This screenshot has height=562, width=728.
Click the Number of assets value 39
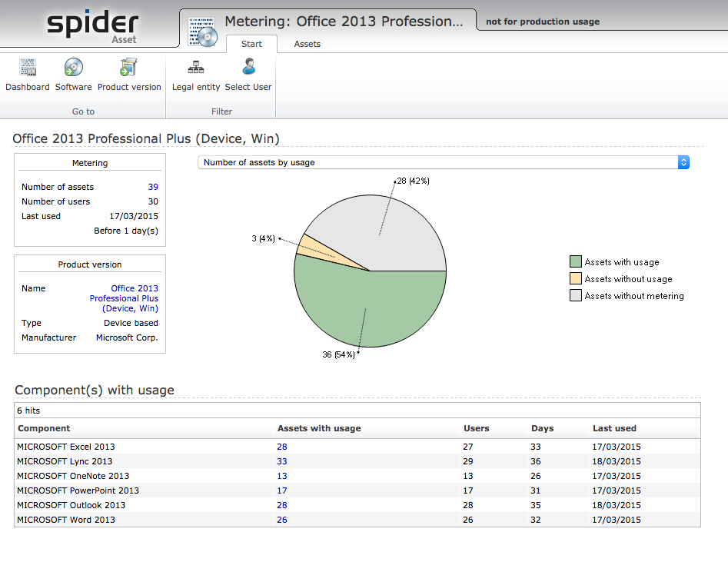153,187
